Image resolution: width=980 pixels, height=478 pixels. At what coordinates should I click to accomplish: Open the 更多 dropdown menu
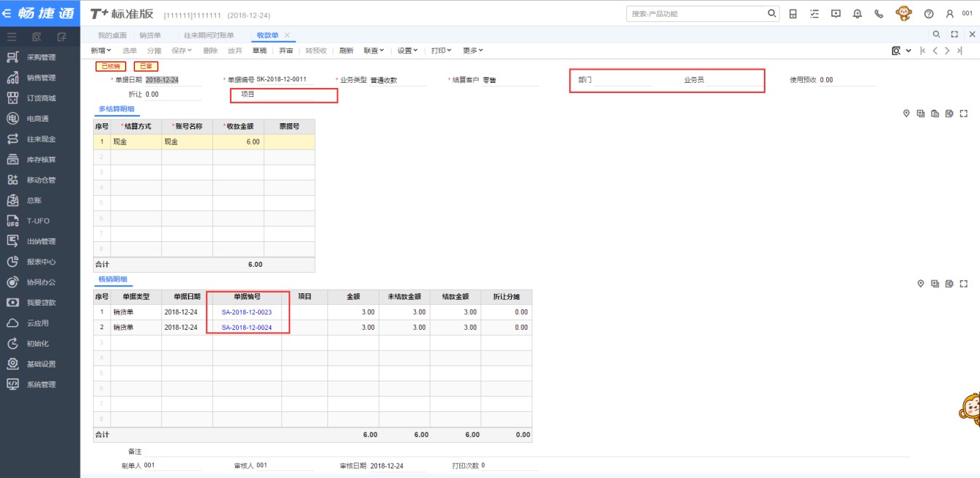[472, 51]
